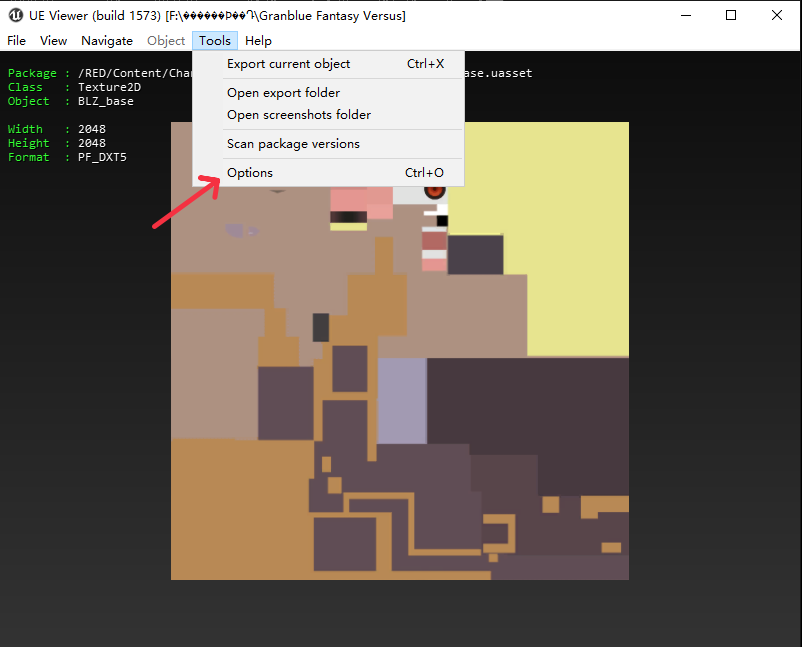802x647 pixels.
Task: Click the UE Viewer app icon
Action: click(16, 15)
